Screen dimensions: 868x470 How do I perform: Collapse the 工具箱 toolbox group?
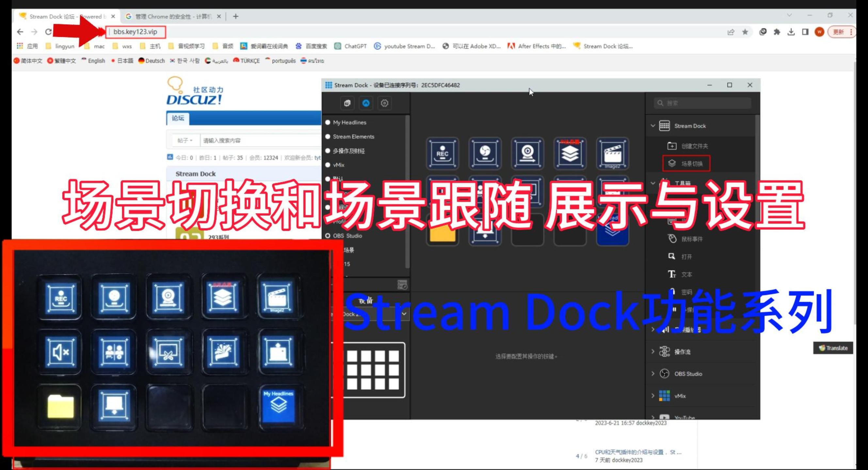pyautogui.click(x=653, y=183)
